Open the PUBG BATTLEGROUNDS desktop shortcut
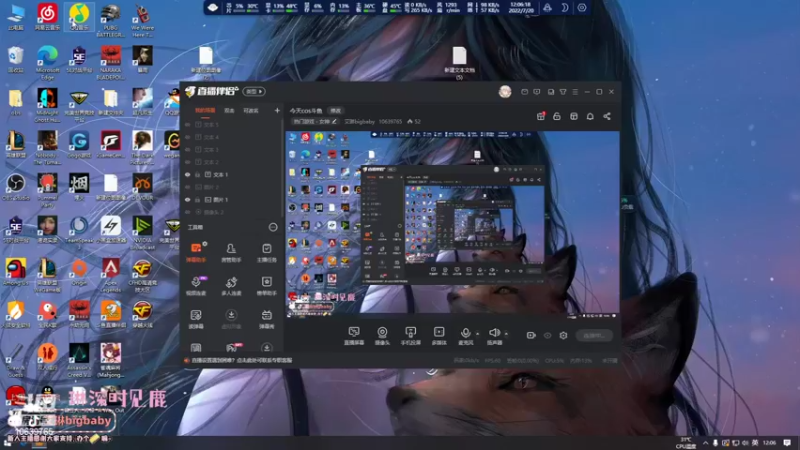 111,19
